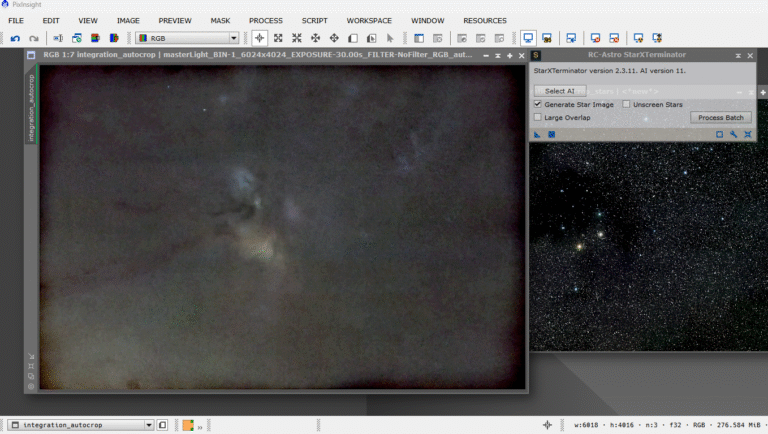Click the Undo arrow in the toolbar
Screen dimensions: 768x434
(15, 38)
